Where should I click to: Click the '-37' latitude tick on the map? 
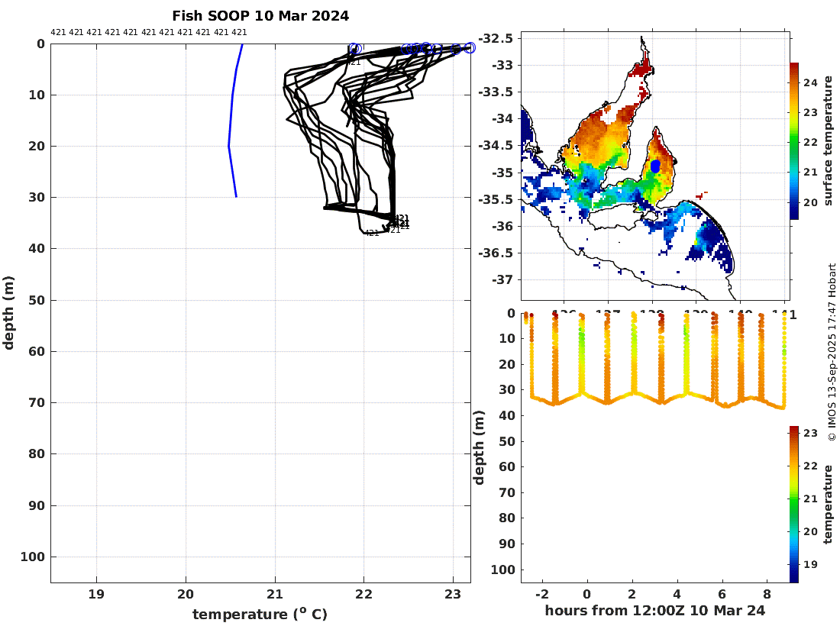tap(502, 280)
